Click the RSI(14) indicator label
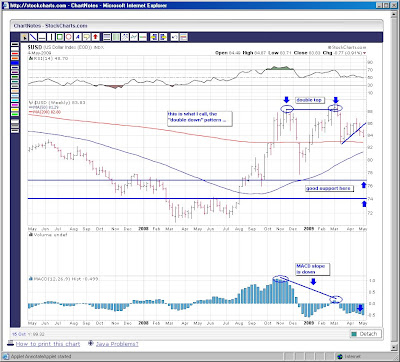Viewport: 400px width, 362px height. tap(49, 58)
